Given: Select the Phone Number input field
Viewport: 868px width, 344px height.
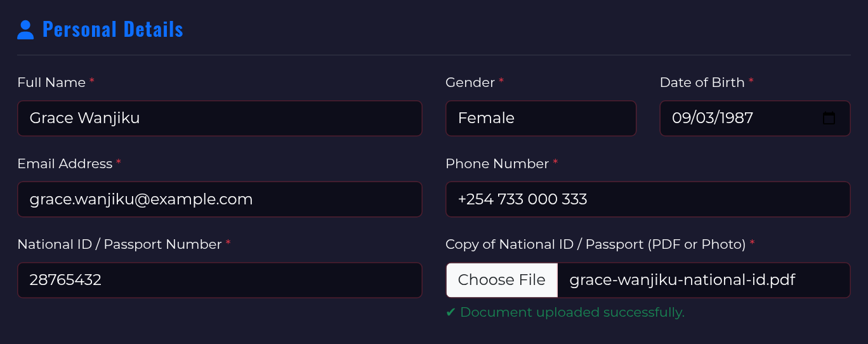Looking at the screenshot, I should (648, 199).
